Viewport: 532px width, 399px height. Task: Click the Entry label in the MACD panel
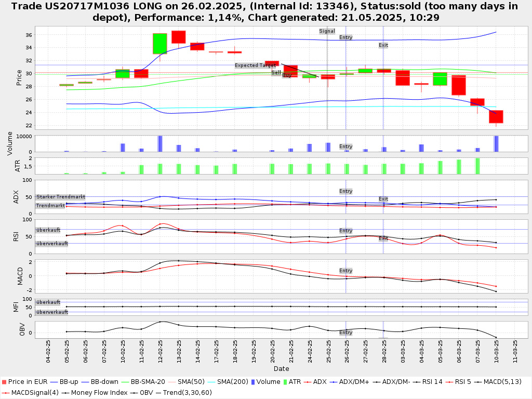(345, 271)
